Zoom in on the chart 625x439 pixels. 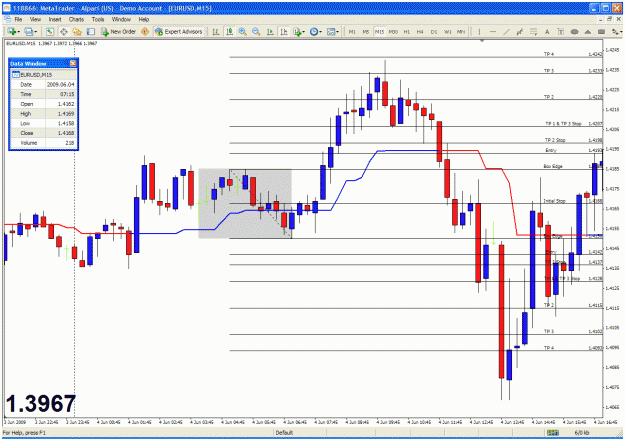242,31
